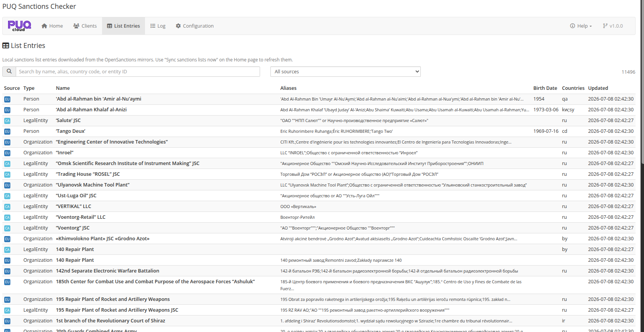
Task: Click the EU badge for Engineering Center of Innovative Technologies
Action: pyautogui.click(x=7, y=142)
